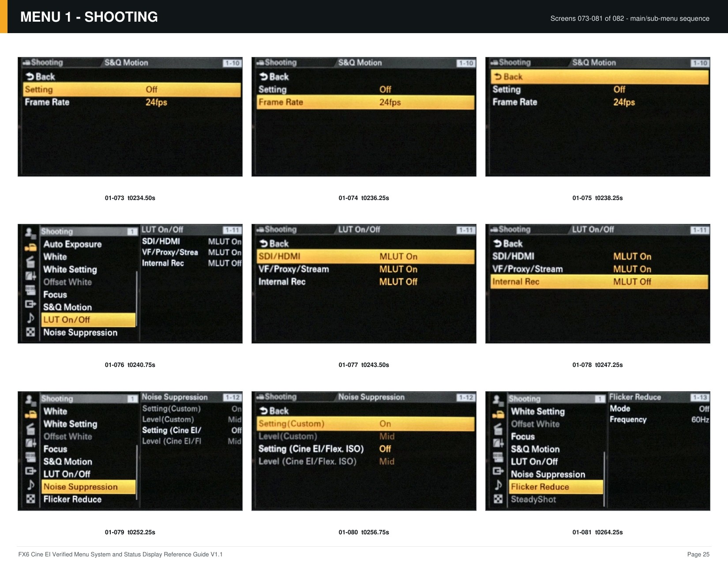
Task: Click VF/Proxy/Stream row in screen 01-077
Action: (x=366, y=269)
